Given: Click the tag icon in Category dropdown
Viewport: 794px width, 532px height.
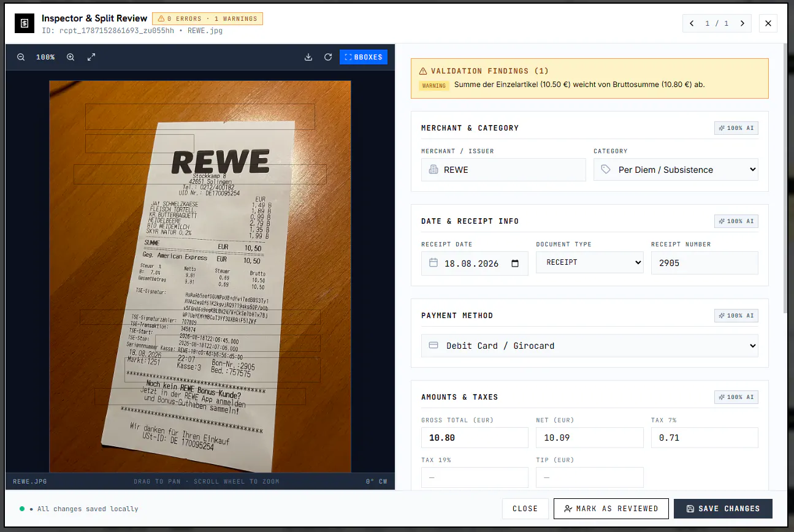Looking at the screenshot, I should coord(606,170).
